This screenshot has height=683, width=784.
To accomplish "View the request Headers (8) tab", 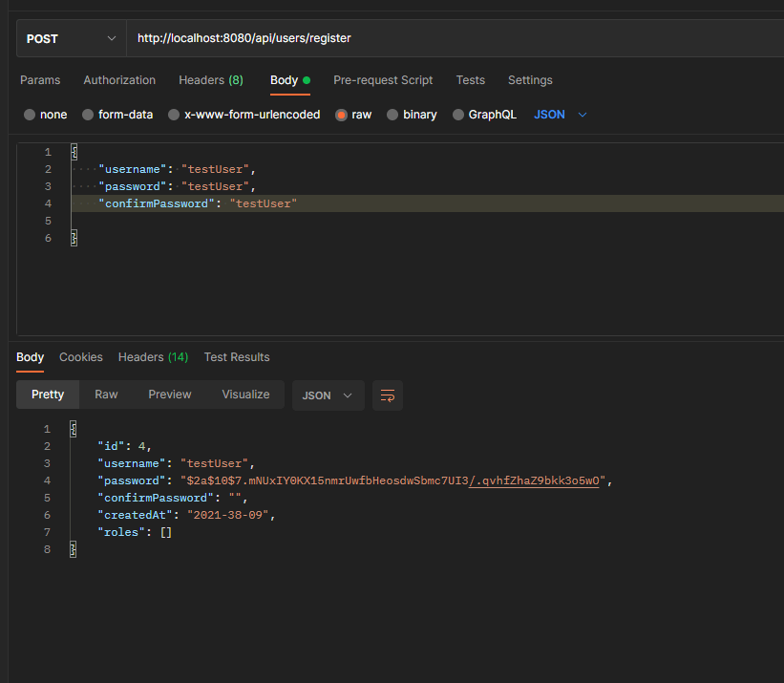I will 210,80.
